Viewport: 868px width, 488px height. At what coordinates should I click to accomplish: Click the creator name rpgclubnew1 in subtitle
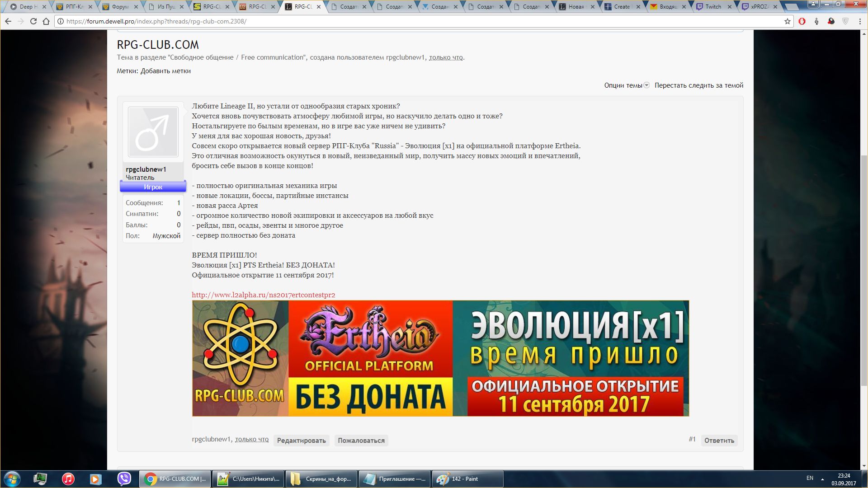406,57
